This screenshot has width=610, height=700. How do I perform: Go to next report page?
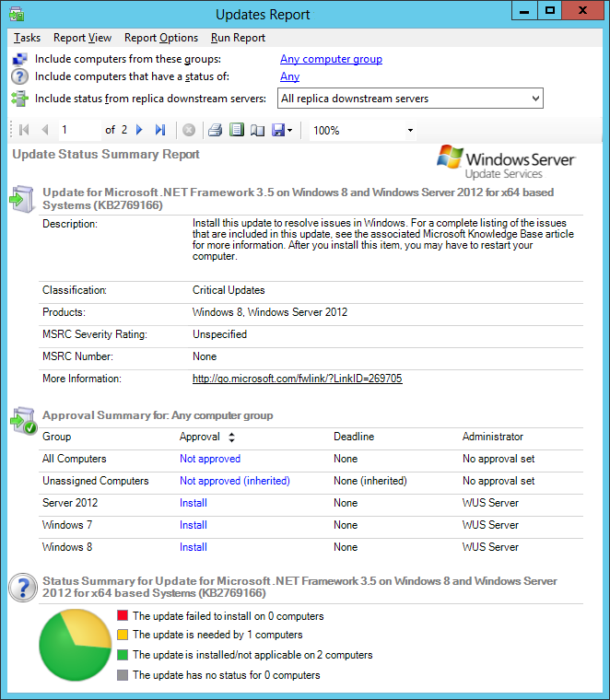tap(139, 130)
